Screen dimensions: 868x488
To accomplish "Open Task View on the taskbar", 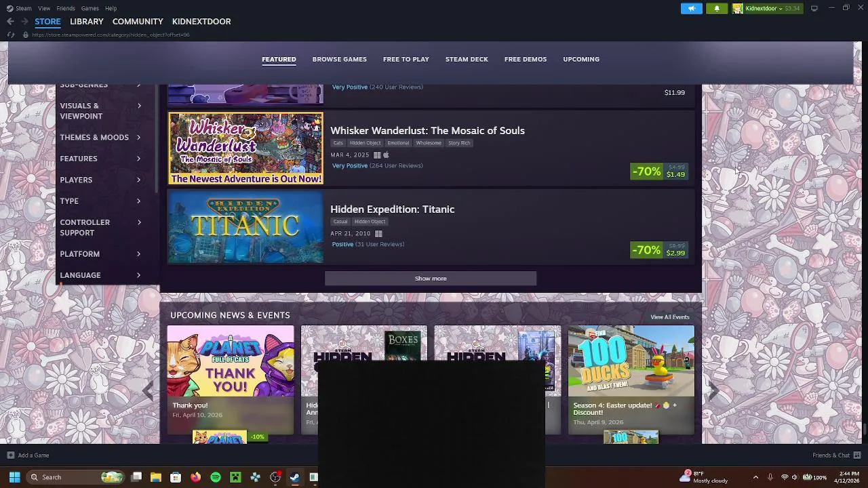I will (136, 477).
